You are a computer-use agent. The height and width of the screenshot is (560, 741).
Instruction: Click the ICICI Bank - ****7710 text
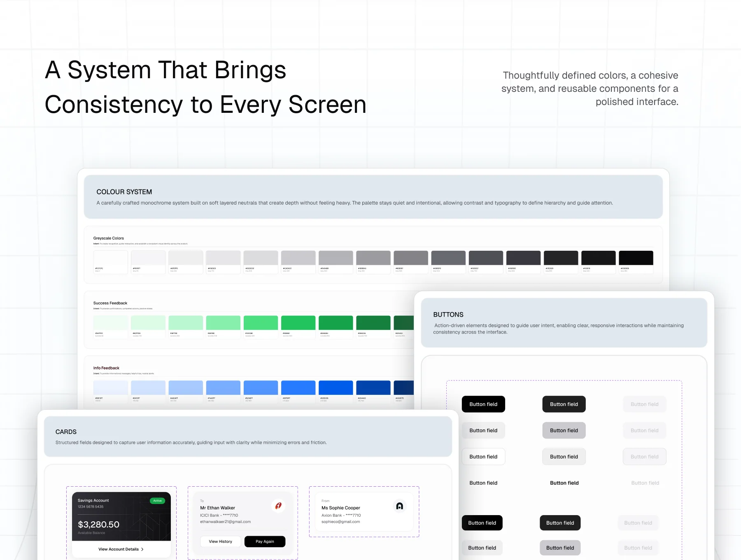219,516
